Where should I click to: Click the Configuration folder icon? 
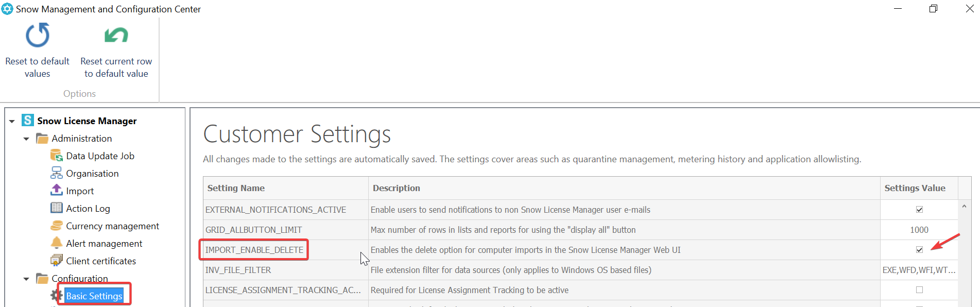(42, 278)
